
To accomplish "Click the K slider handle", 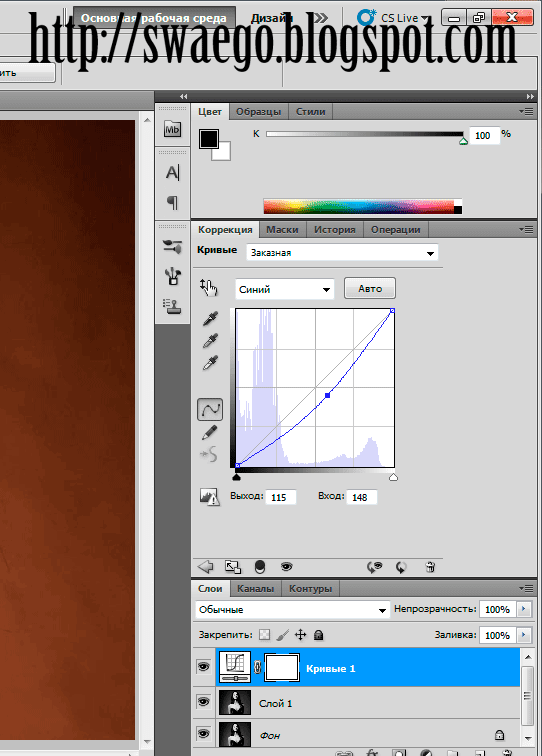I will 463,141.
